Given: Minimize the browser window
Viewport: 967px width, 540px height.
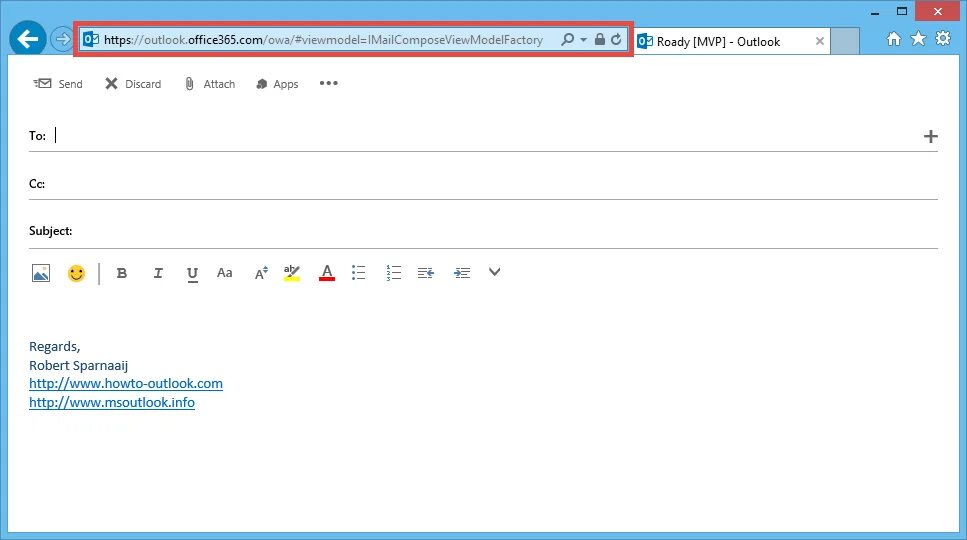Looking at the screenshot, I should (875, 12).
